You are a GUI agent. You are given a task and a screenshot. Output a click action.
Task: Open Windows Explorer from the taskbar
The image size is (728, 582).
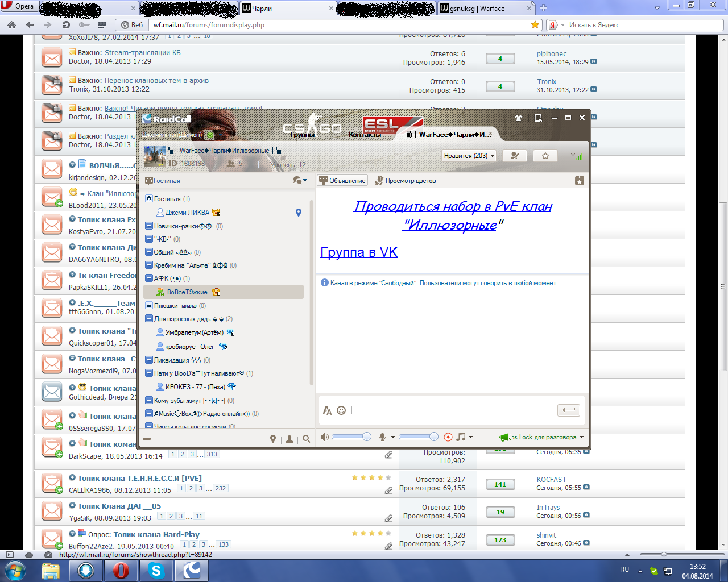pyautogui.click(x=51, y=570)
